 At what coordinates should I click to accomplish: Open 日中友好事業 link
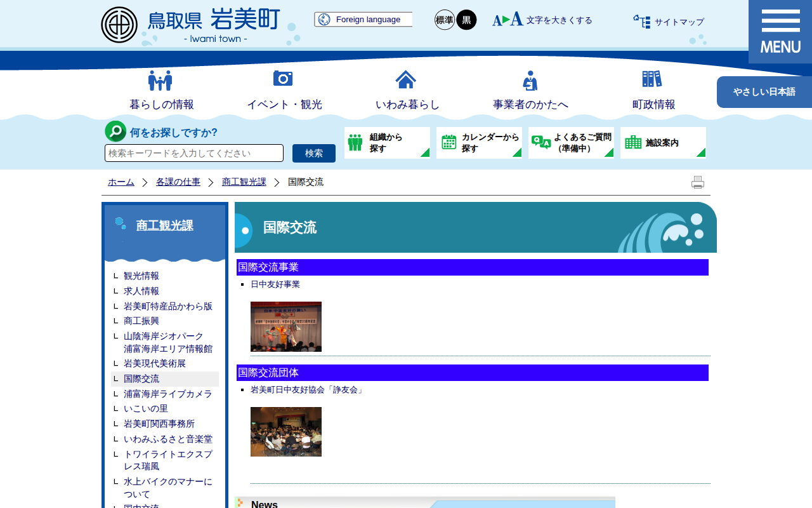tap(275, 284)
